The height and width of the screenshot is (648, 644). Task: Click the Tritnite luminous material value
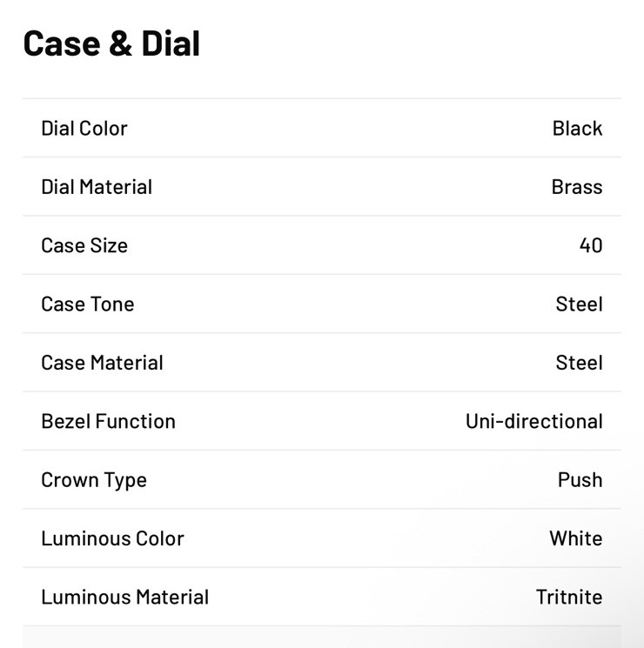(x=569, y=598)
